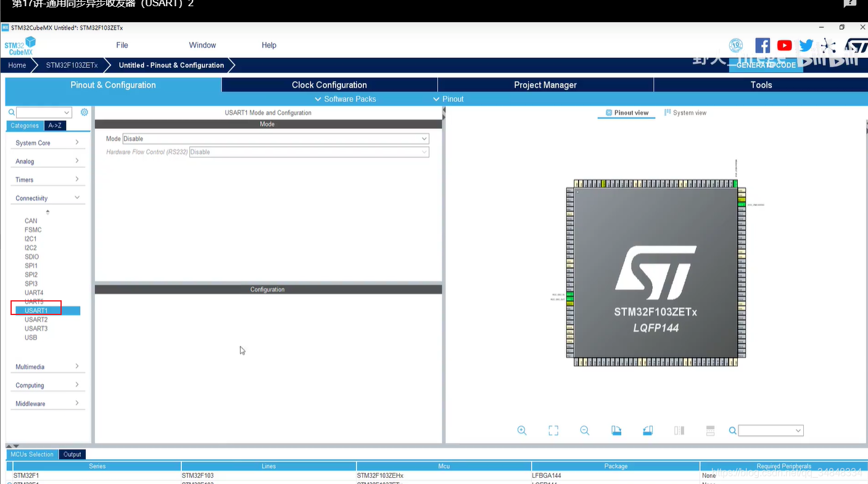This screenshot has height=484, width=868.
Task: Zoom out of the pinout view
Action: tap(585, 430)
